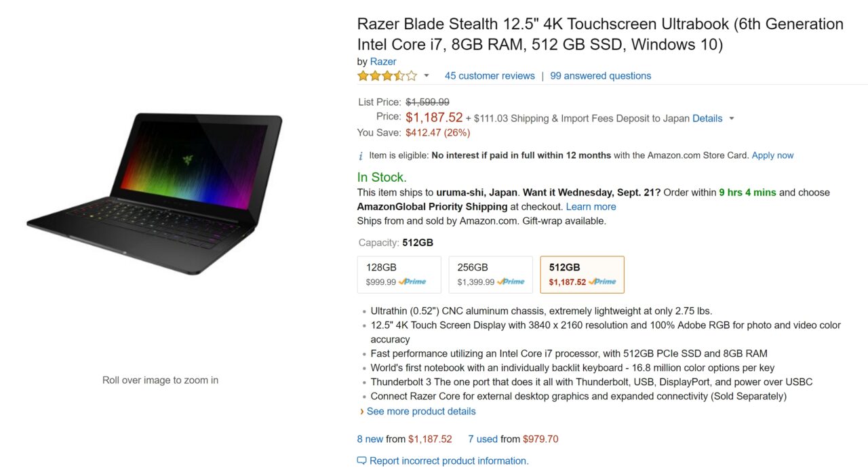View the 8 new offers link
The width and height of the screenshot is (868, 470).
370,439
